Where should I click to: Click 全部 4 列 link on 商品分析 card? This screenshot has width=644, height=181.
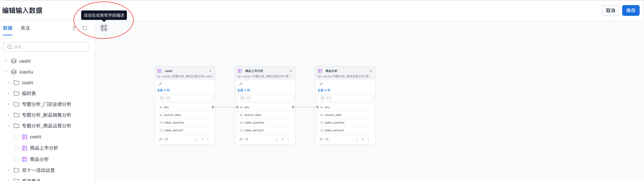pyautogui.click(x=324, y=90)
